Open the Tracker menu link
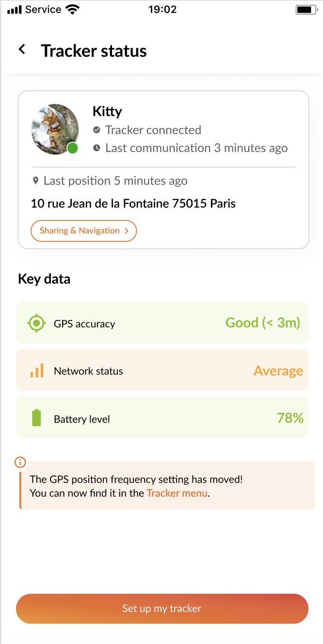The height and width of the screenshot is (644, 323). coord(177,493)
